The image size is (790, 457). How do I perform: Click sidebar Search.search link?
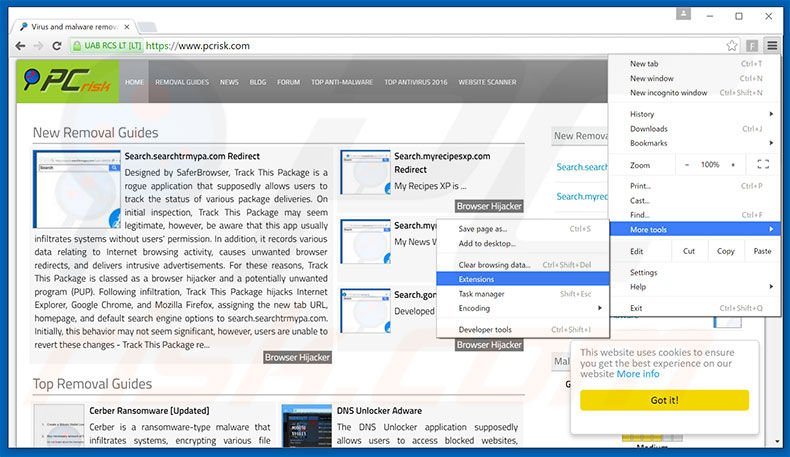pos(582,167)
